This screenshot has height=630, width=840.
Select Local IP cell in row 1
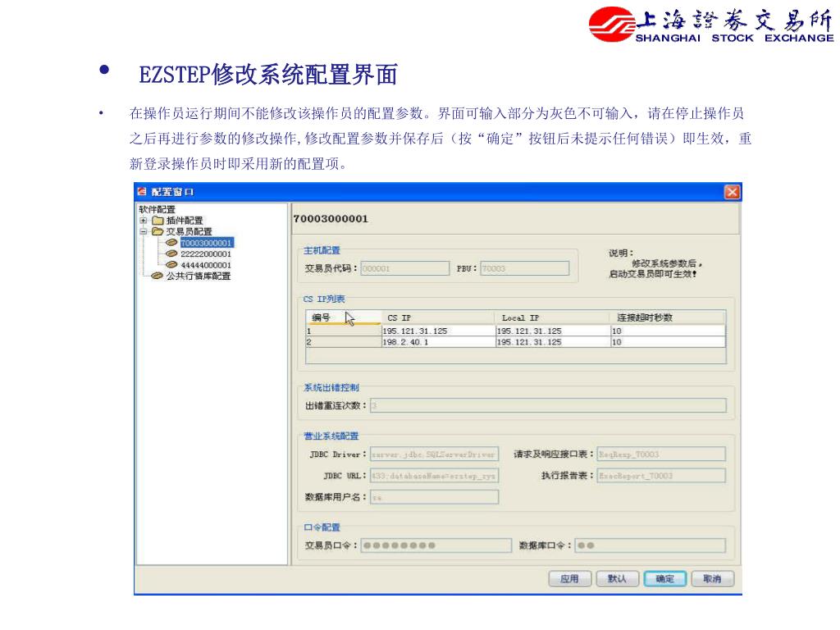point(553,331)
